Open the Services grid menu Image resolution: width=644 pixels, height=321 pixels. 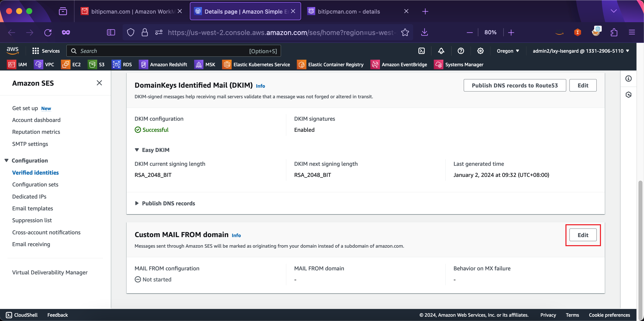coord(46,51)
